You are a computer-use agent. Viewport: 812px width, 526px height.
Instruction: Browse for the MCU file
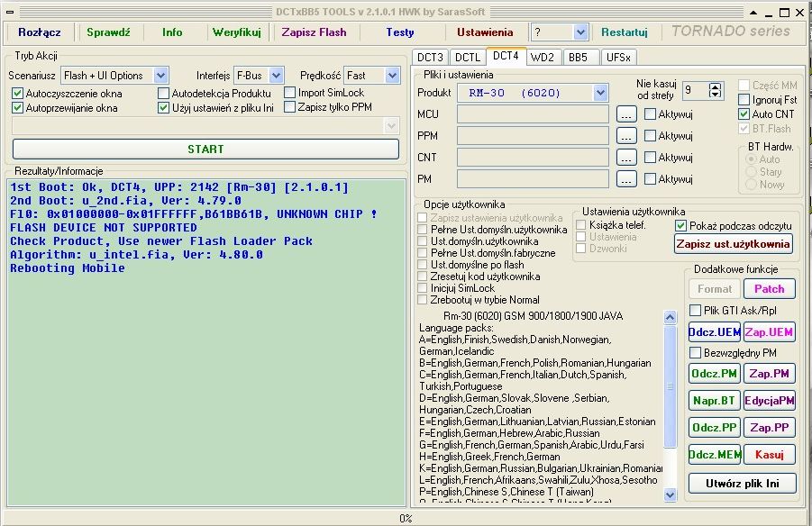pyautogui.click(x=626, y=114)
